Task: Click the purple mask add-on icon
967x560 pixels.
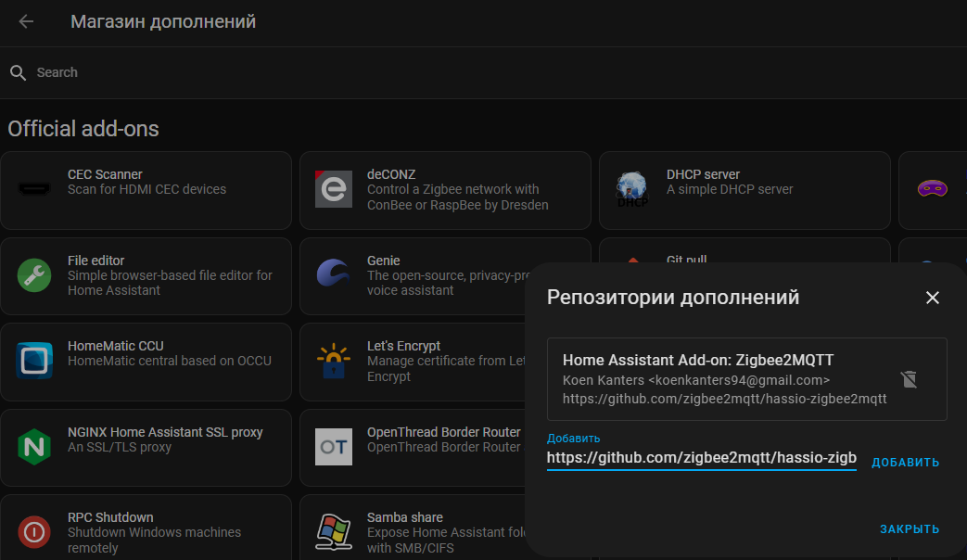Action: coord(933,188)
